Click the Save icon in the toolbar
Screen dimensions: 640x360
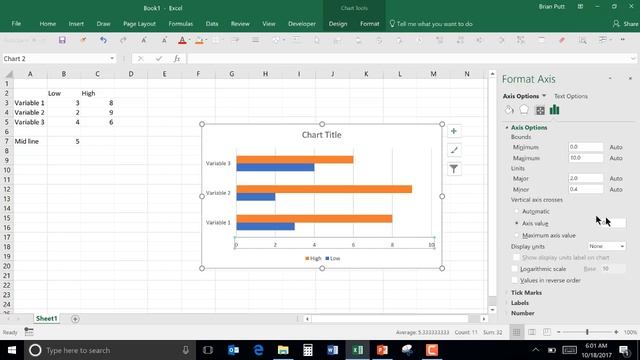point(62,40)
